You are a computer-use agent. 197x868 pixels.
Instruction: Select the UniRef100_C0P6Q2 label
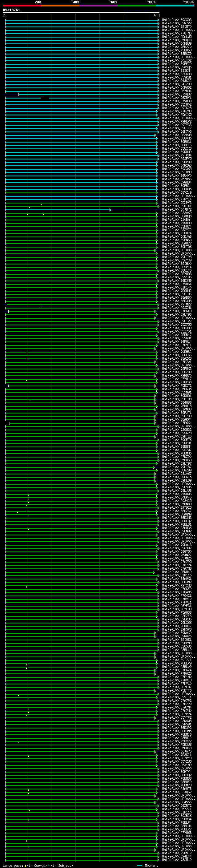point(177,88)
